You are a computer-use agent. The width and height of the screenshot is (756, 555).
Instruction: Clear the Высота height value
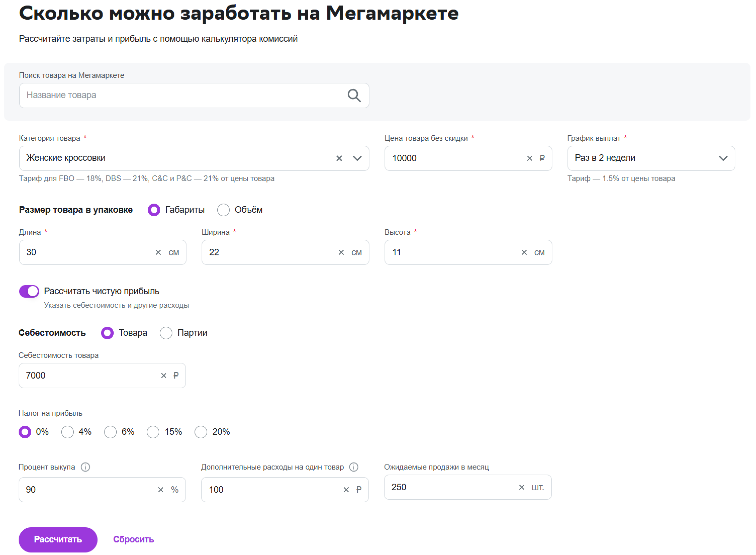[x=524, y=252]
